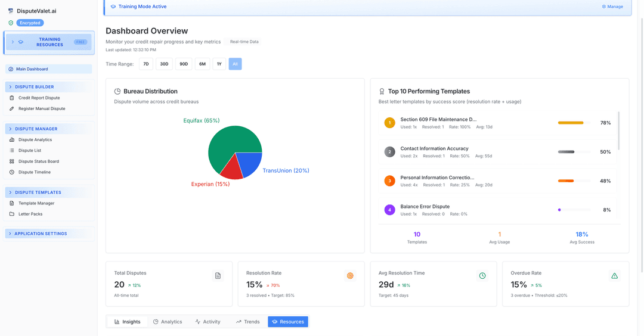Click the Overdue Rate warning triangle icon
The width and height of the screenshot is (644, 336).
pos(614,276)
